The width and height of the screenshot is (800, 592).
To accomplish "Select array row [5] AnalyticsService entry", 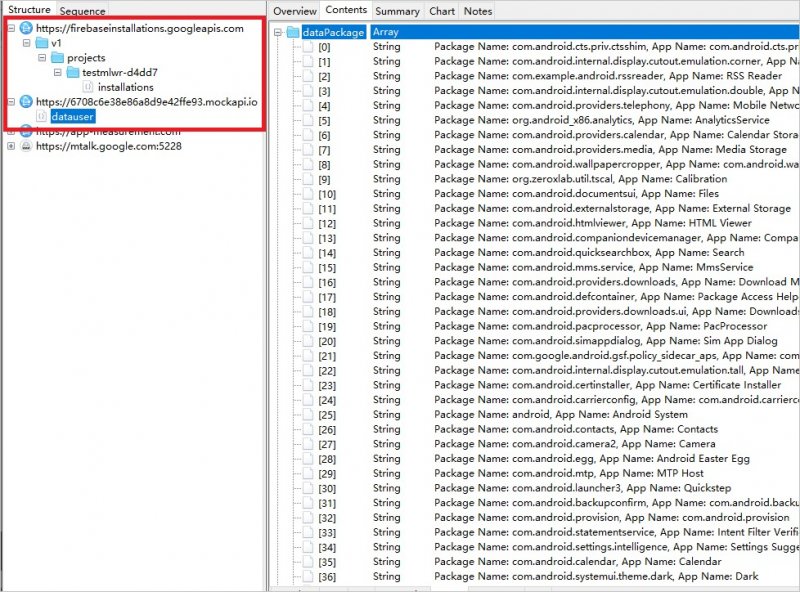I will (600, 120).
